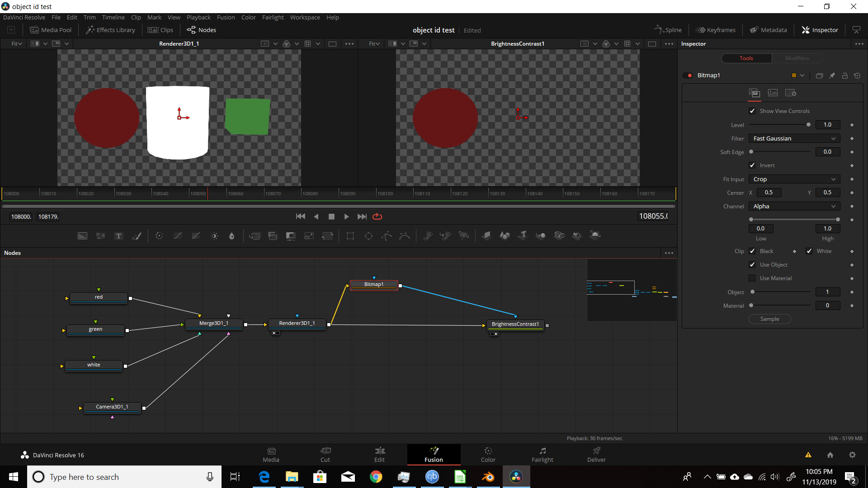Open Nodes panel options menu
The height and width of the screenshot is (488, 868).
pos(669,253)
